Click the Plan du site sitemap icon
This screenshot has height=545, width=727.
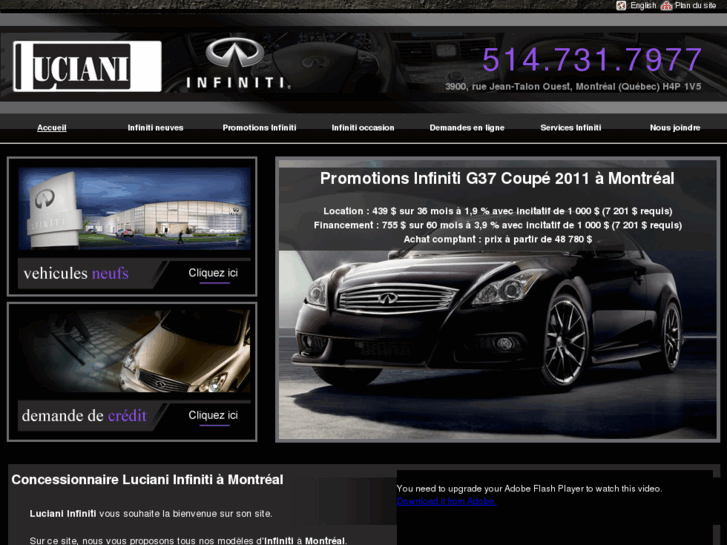pos(666,6)
